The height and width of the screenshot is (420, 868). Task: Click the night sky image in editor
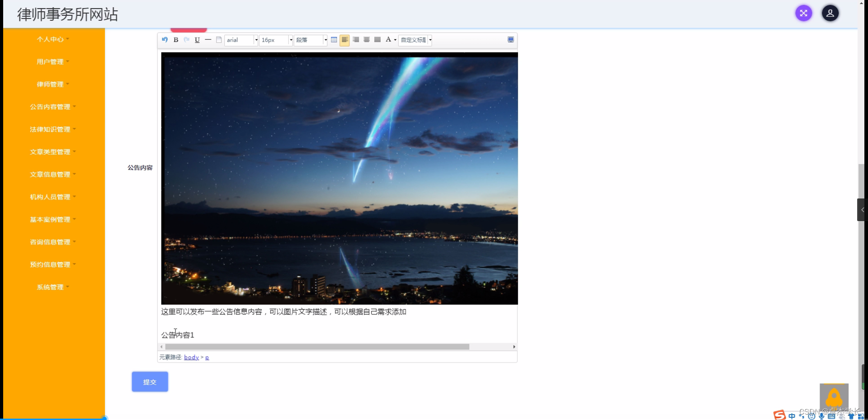coord(340,179)
